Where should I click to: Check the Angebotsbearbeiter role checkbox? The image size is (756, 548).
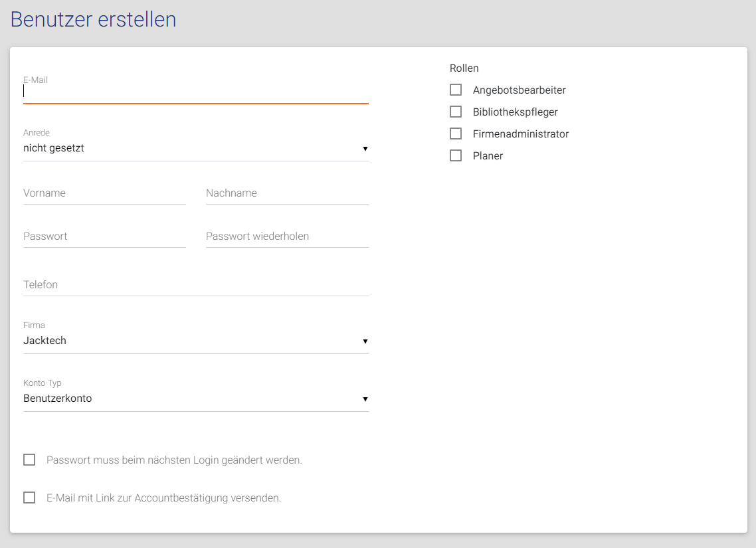tap(456, 90)
